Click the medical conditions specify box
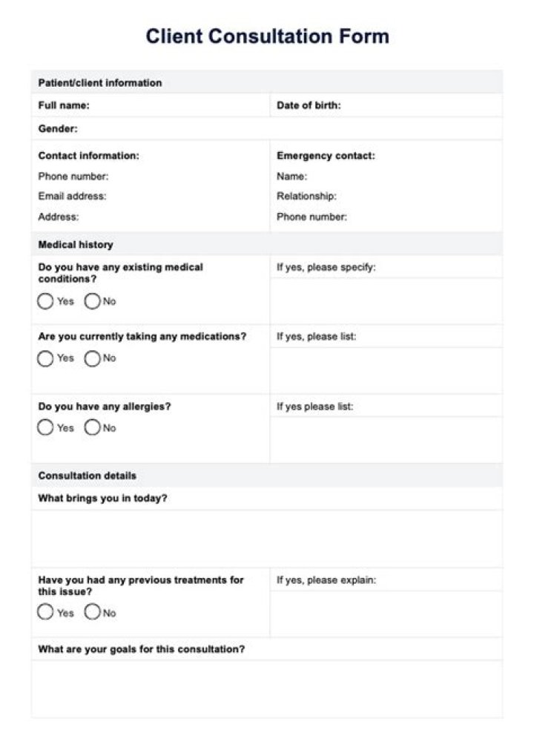 tap(386, 300)
